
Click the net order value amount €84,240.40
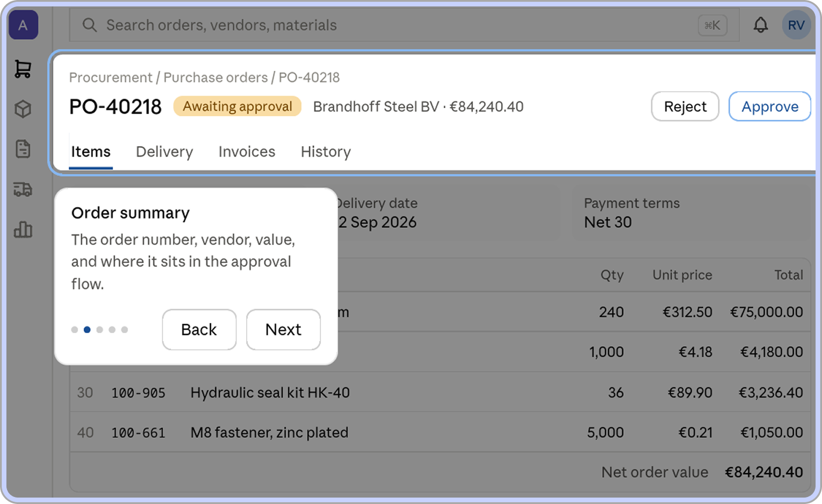(764, 472)
